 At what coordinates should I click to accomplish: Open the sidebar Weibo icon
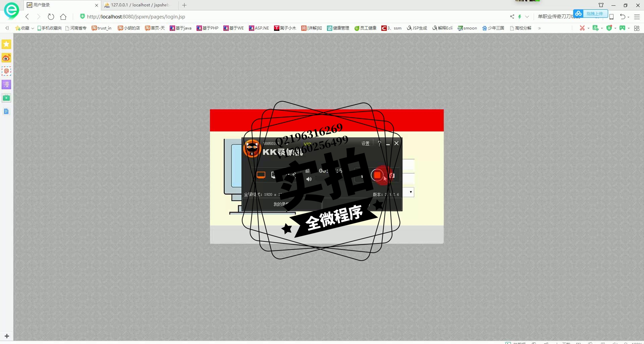(x=6, y=58)
